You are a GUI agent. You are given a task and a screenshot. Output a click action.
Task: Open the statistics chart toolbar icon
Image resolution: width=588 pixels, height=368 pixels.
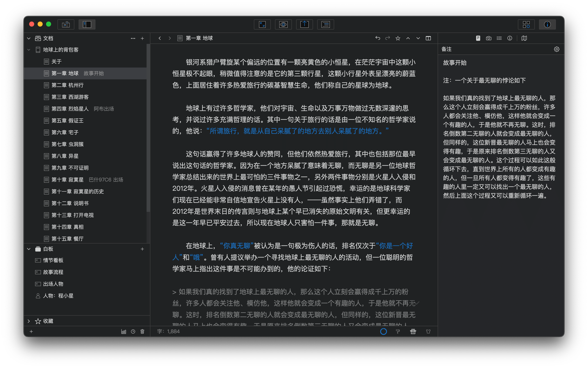coord(66,24)
